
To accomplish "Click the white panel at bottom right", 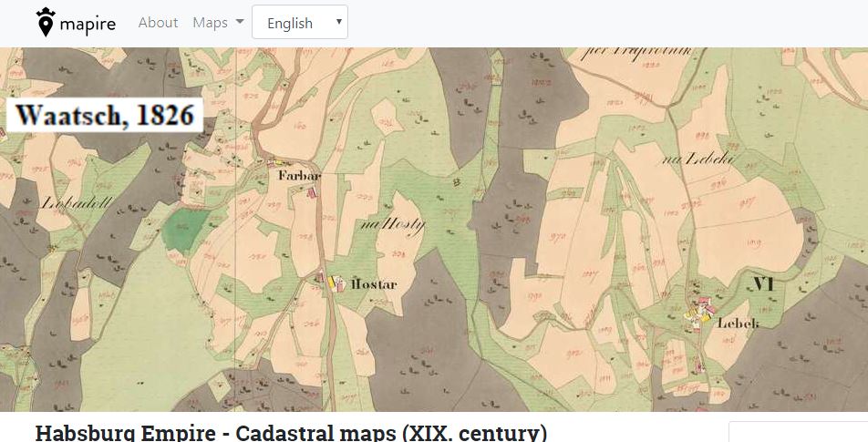I will [798, 433].
